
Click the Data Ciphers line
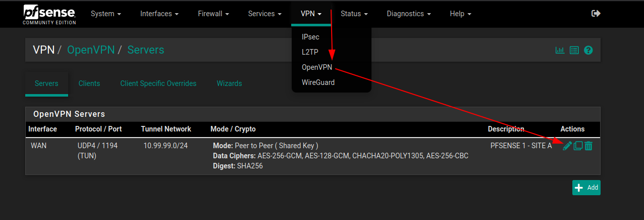click(x=341, y=156)
